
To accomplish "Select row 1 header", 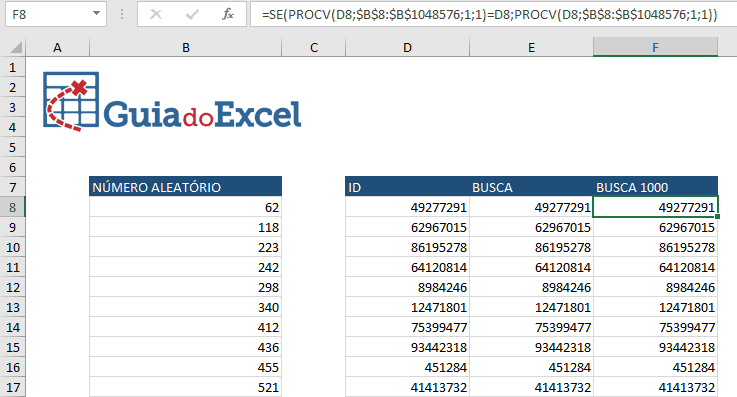I will (x=13, y=67).
